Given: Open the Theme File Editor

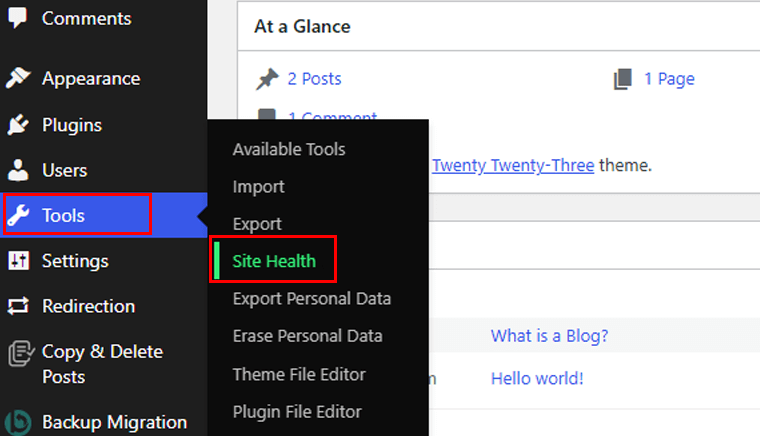Looking at the screenshot, I should point(299,374).
